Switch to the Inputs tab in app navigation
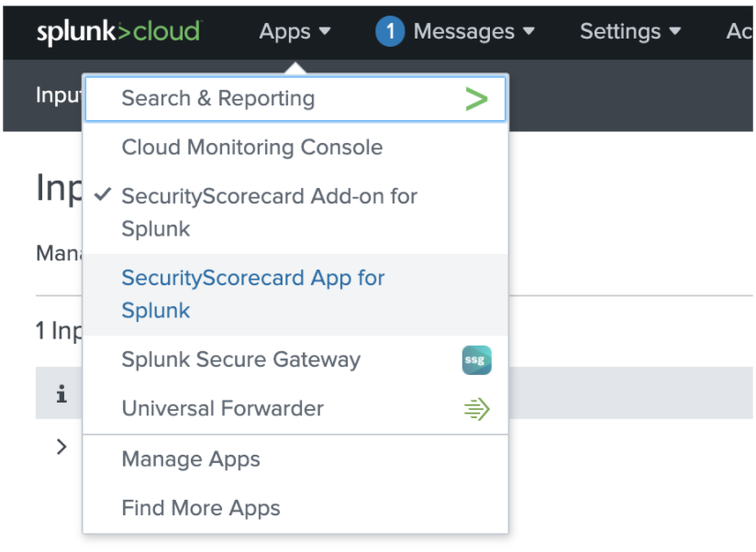 pos(59,94)
